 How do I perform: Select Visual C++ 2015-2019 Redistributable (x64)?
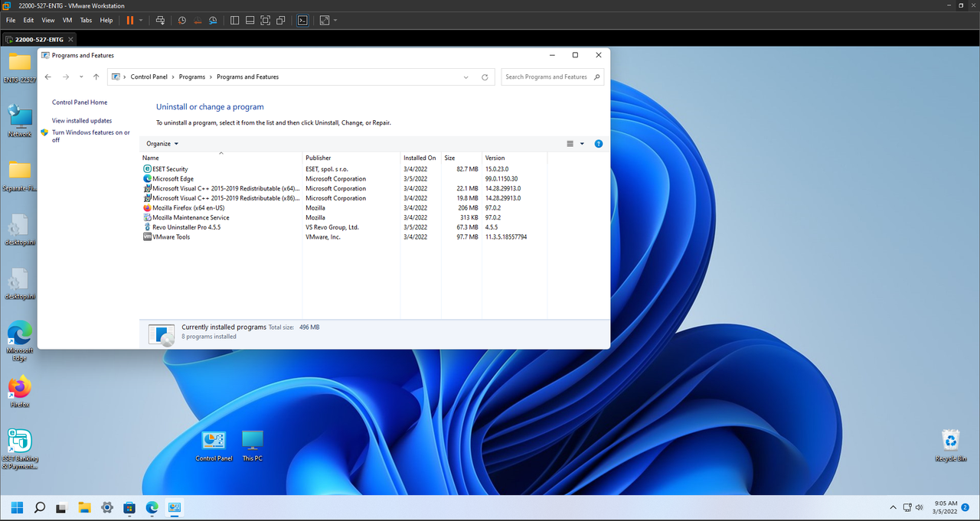coord(344,188)
